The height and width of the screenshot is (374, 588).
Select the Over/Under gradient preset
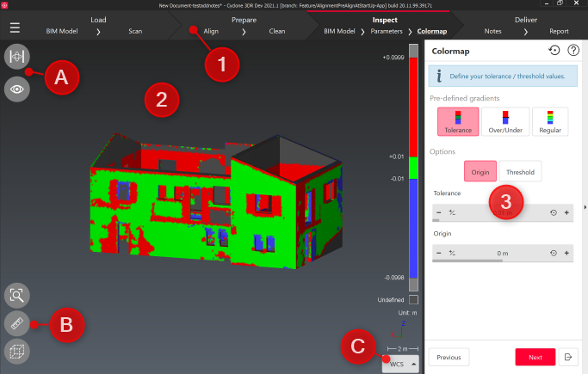(505, 121)
